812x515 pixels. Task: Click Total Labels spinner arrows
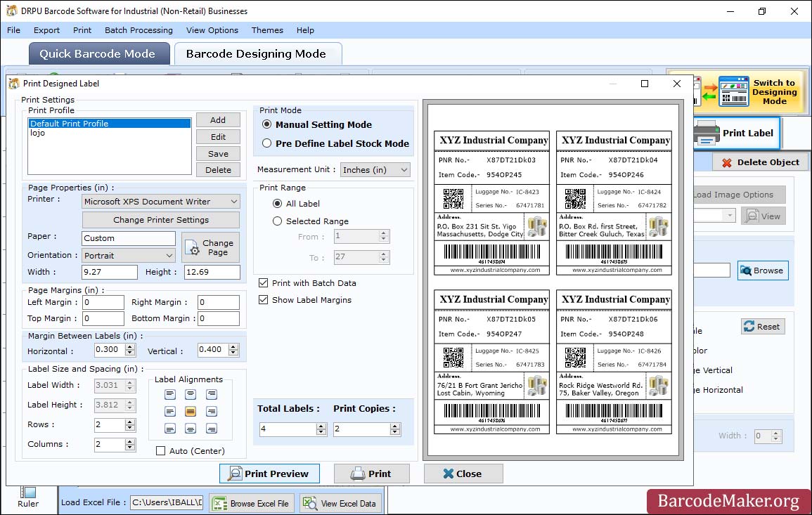click(x=321, y=429)
